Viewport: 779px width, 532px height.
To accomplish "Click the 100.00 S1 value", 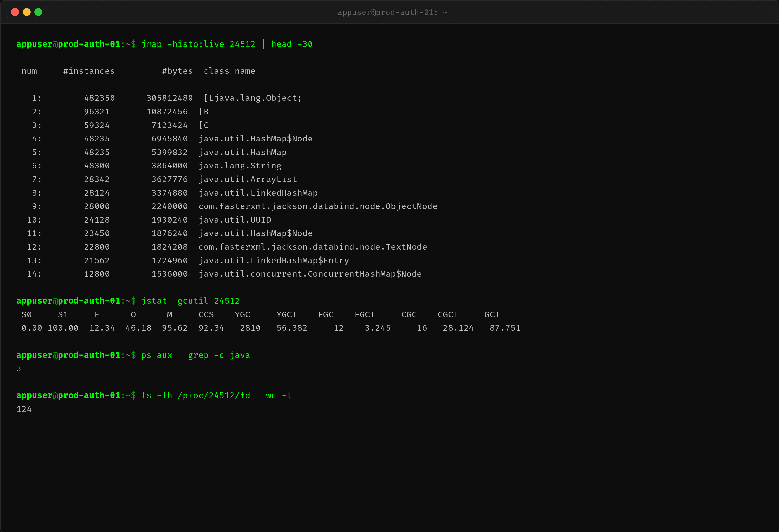I will tap(63, 328).
